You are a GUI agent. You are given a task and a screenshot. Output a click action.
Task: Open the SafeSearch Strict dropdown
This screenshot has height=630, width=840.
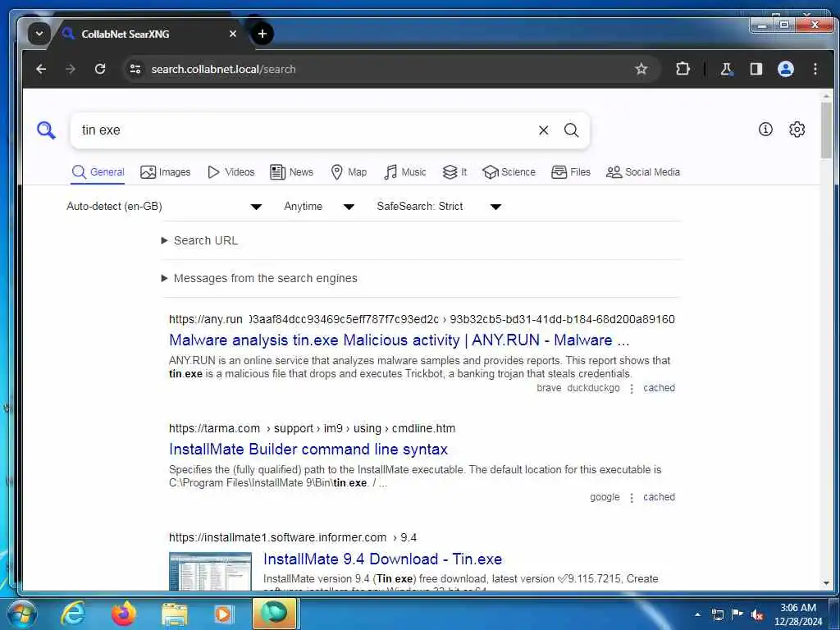(x=439, y=206)
